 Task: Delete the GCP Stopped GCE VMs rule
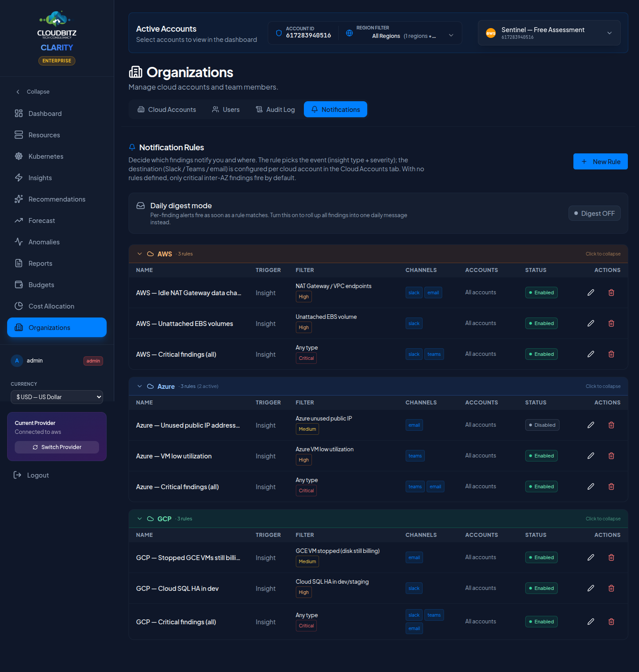pos(611,557)
